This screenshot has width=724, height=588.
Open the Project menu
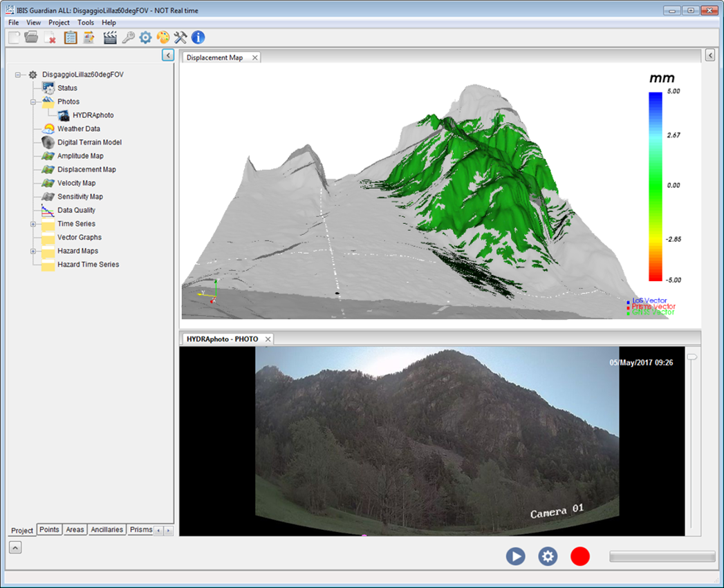59,23
